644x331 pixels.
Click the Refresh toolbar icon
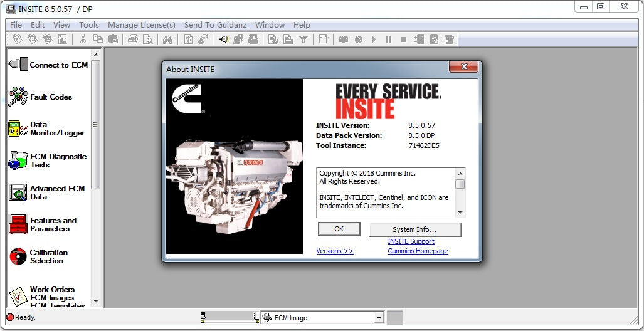[x=188, y=39]
